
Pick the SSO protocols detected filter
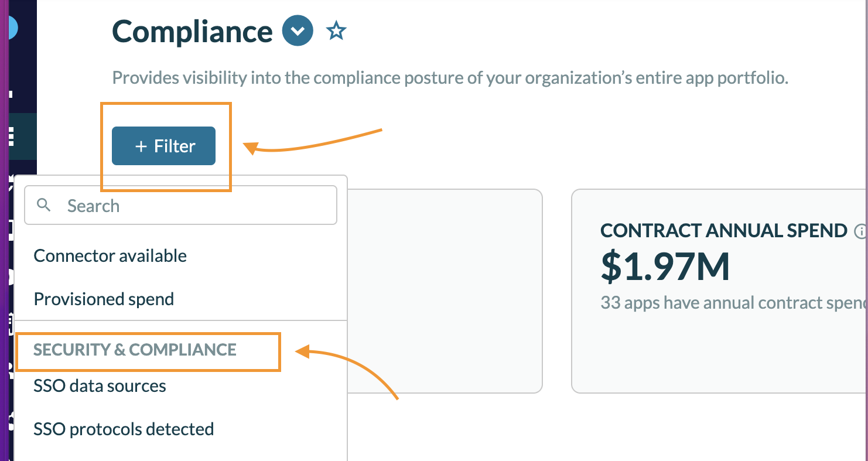pyautogui.click(x=124, y=429)
